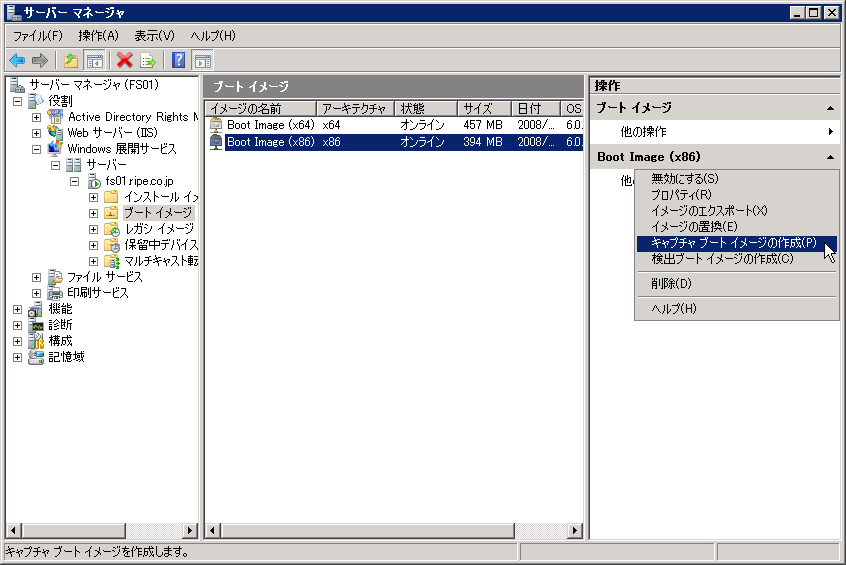Open the ファイル(F) menu
The height and width of the screenshot is (565, 846).
pyautogui.click(x=38, y=36)
